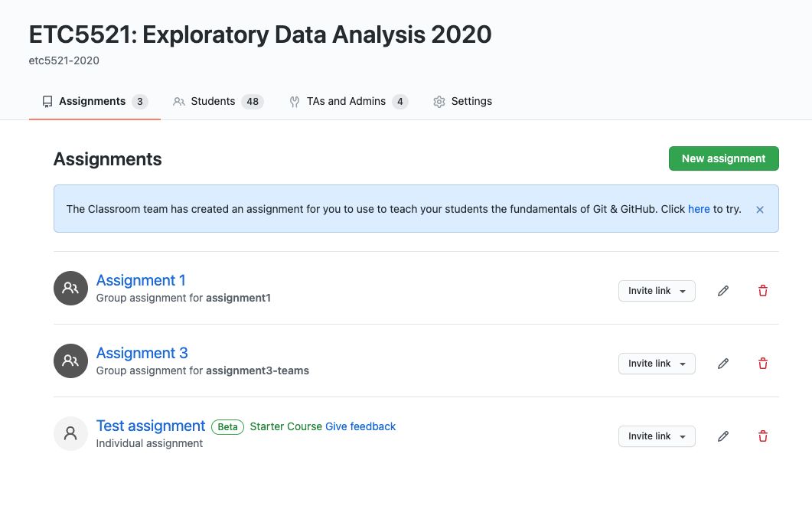Open the TAs and Admins tab
This screenshot has width=812, height=532.
[347, 102]
